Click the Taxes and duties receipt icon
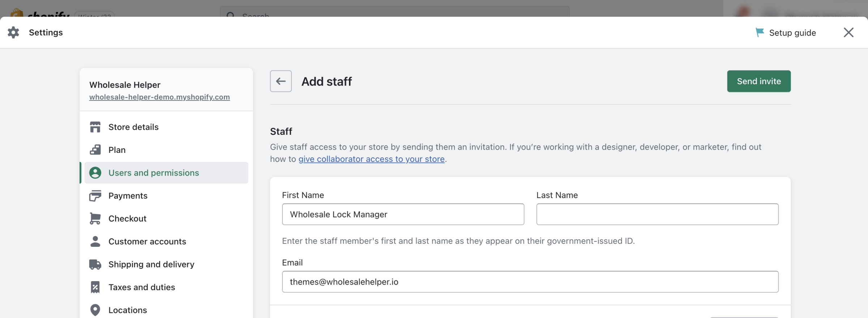The height and width of the screenshot is (318, 868). tap(95, 287)
